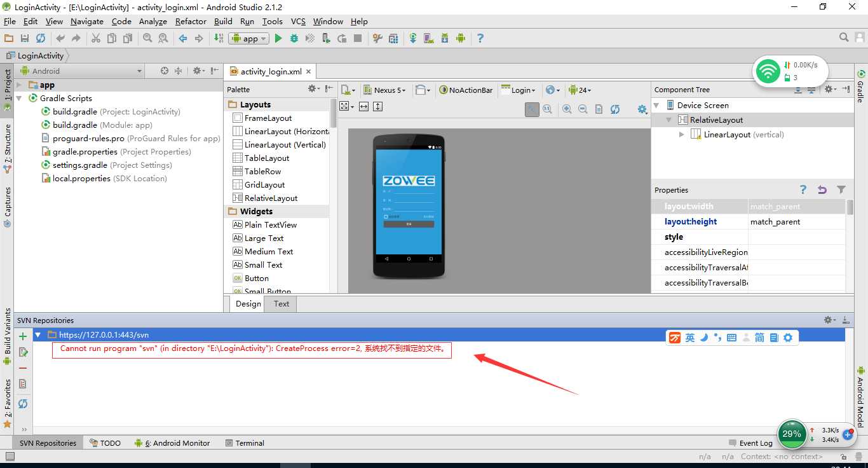Click the Project panel scroll-from-source target icon
The height and width of the screenshot is (468, 868).
point(165,71)
